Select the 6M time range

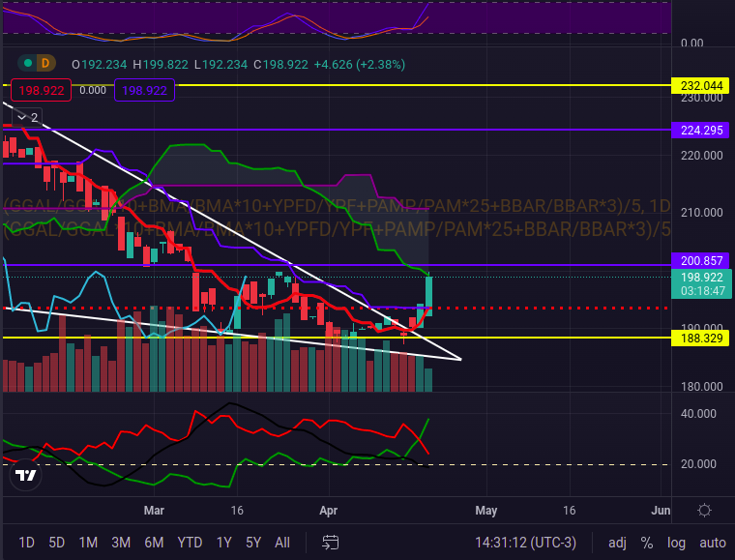[x=154, y=543]
